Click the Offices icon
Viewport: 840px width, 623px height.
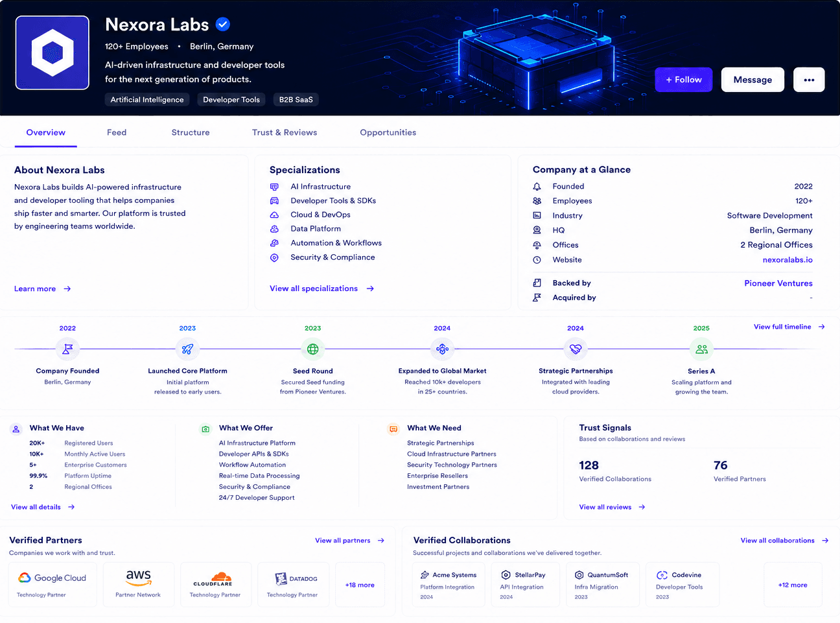[x=537, y=245]
